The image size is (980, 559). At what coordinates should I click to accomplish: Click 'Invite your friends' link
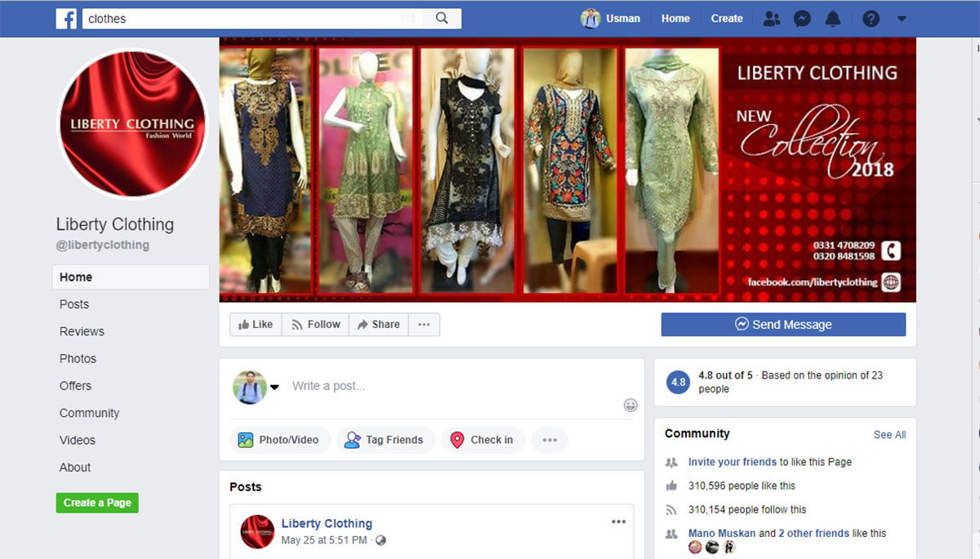[733, 462]
